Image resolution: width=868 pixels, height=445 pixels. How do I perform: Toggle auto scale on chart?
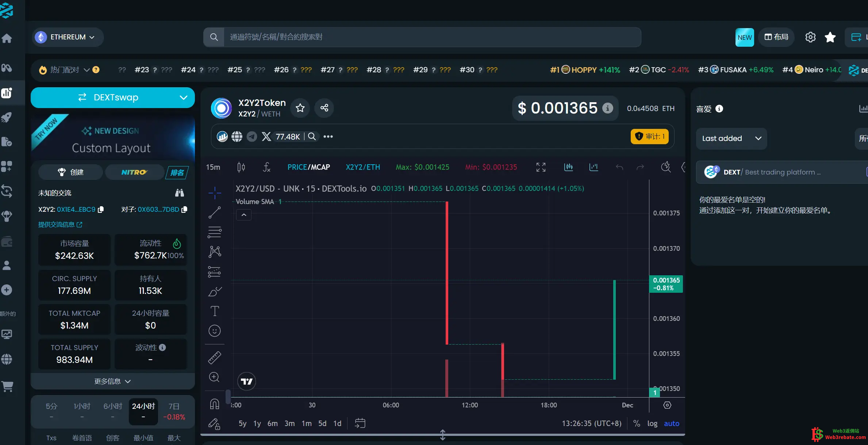tap(671, 423)
